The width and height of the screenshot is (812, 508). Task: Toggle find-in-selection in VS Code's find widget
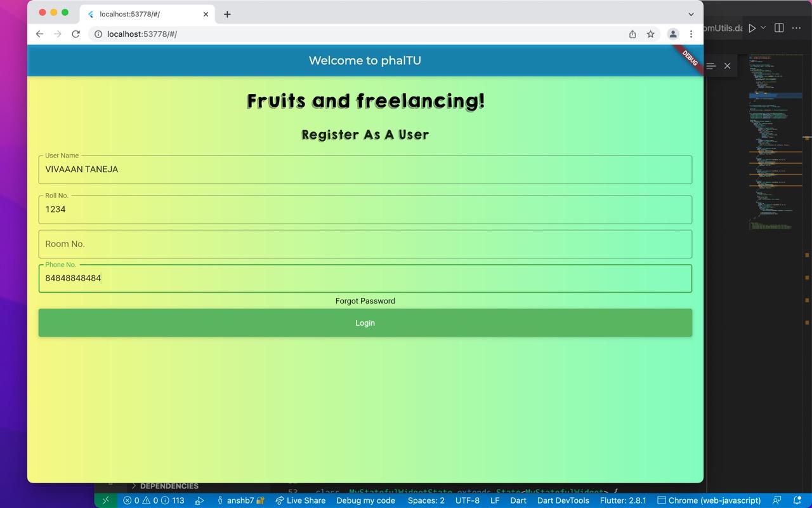712,66
